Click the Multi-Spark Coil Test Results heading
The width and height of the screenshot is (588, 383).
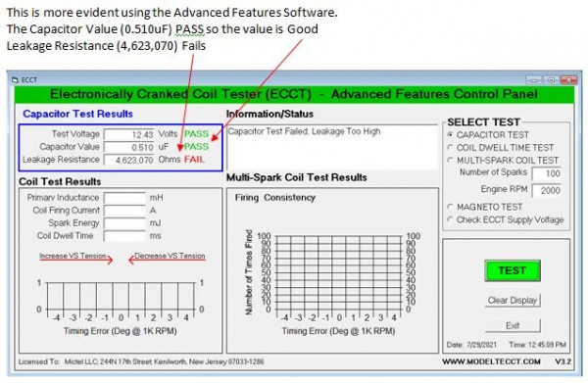[297, 177]
